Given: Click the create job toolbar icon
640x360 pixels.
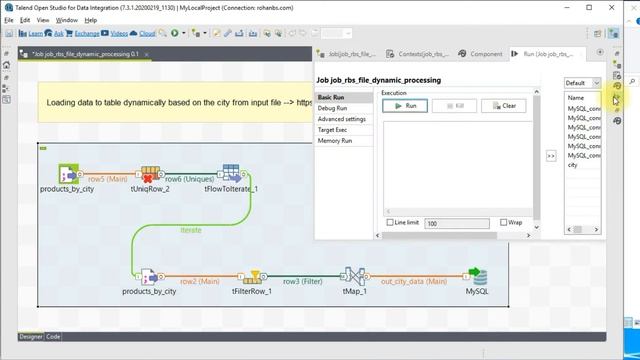Looking at the screenshot, I should coord(196,33).
